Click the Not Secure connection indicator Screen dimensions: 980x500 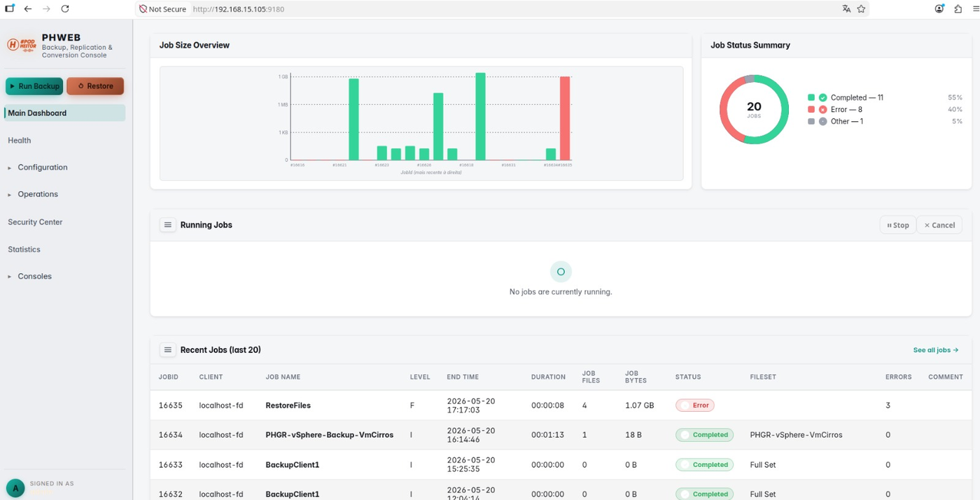pos(163,9)
